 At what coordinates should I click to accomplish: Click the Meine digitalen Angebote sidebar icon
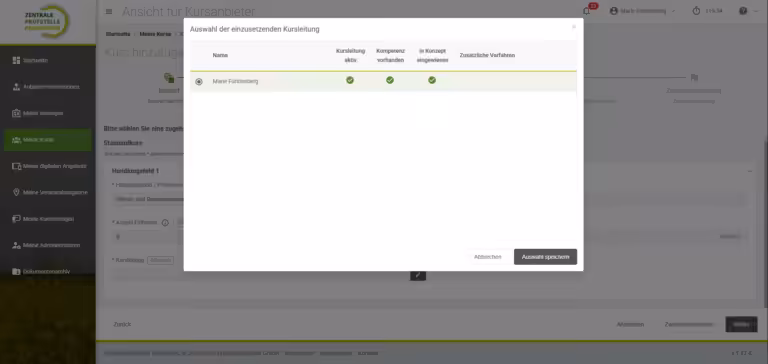pyautogui.click(x=16, y=166)
